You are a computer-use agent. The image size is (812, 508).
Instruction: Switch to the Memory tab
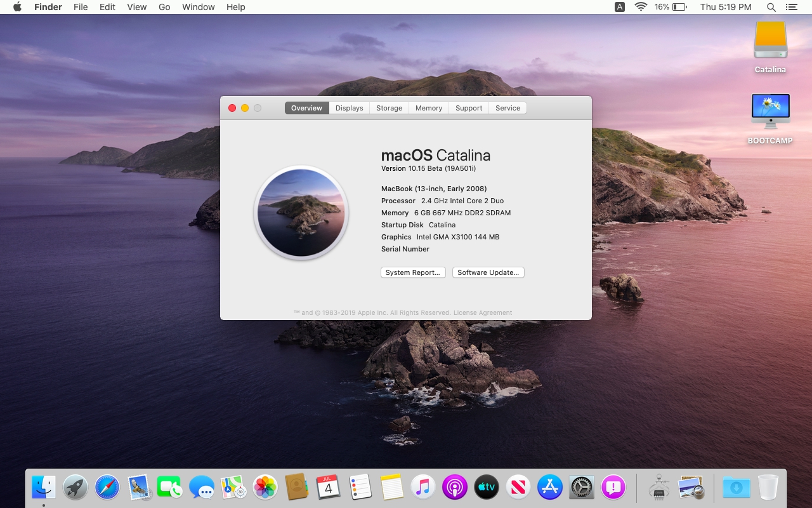[429, 108]
